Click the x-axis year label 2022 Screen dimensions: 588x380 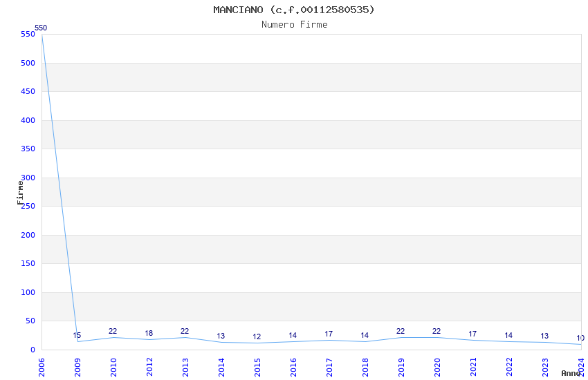point(510,367)
